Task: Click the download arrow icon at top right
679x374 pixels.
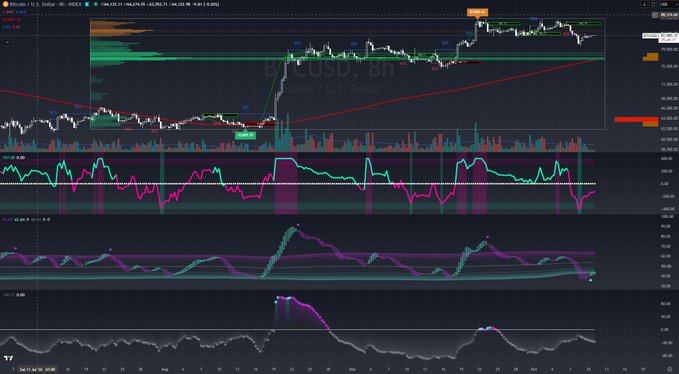Action: (644, 4)
